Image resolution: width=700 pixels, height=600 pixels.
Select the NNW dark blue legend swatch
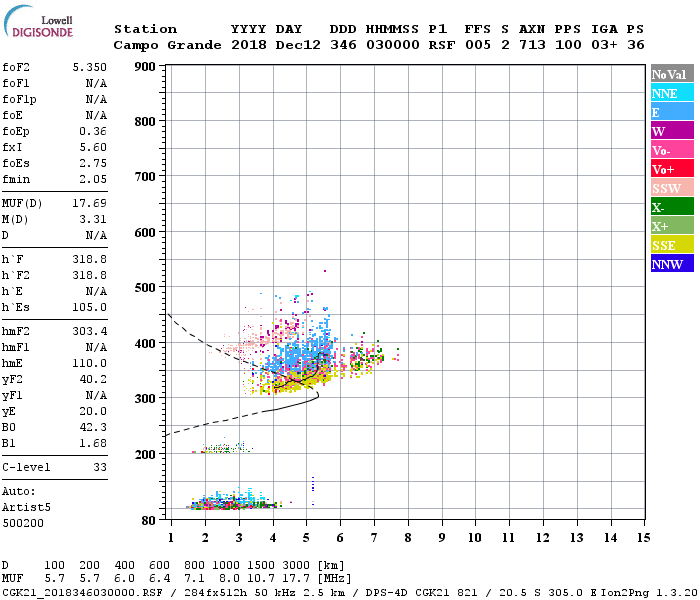pos(672,263)
